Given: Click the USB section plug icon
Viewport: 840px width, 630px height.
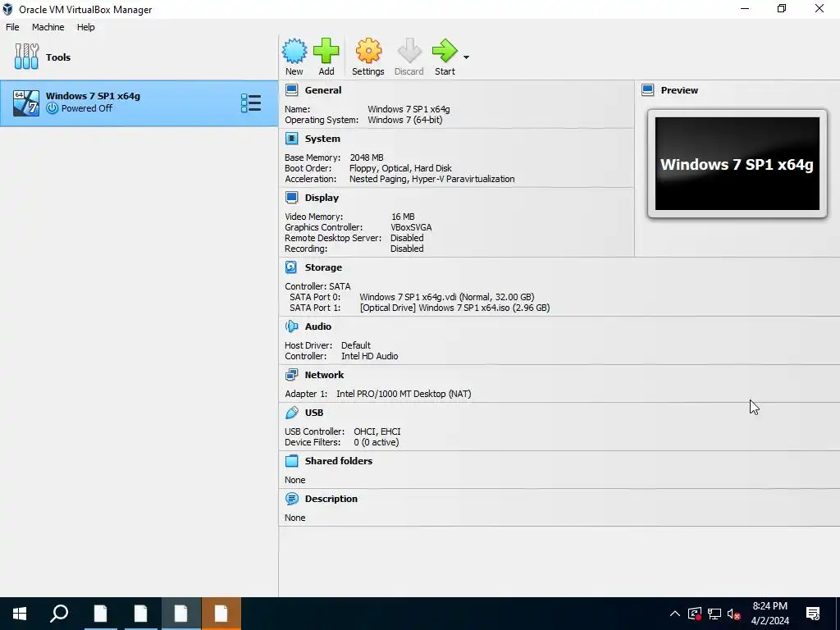Looking at the screenshot, I should click(291, 413).
